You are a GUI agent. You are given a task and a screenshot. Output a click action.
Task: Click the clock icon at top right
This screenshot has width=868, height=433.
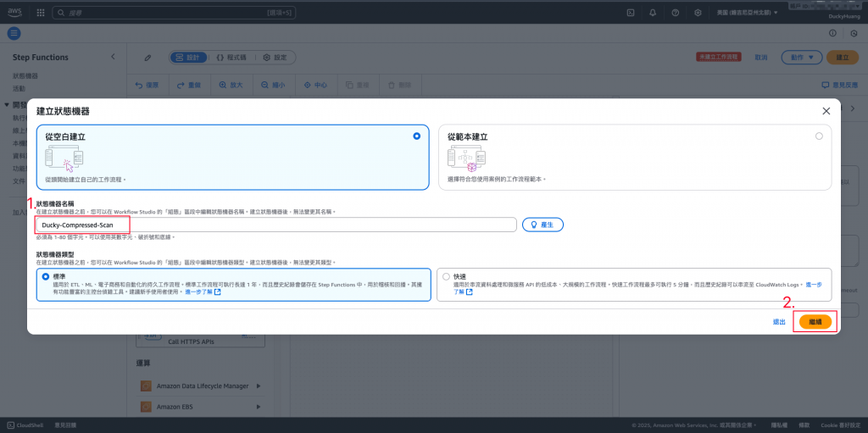coord(854,33)
